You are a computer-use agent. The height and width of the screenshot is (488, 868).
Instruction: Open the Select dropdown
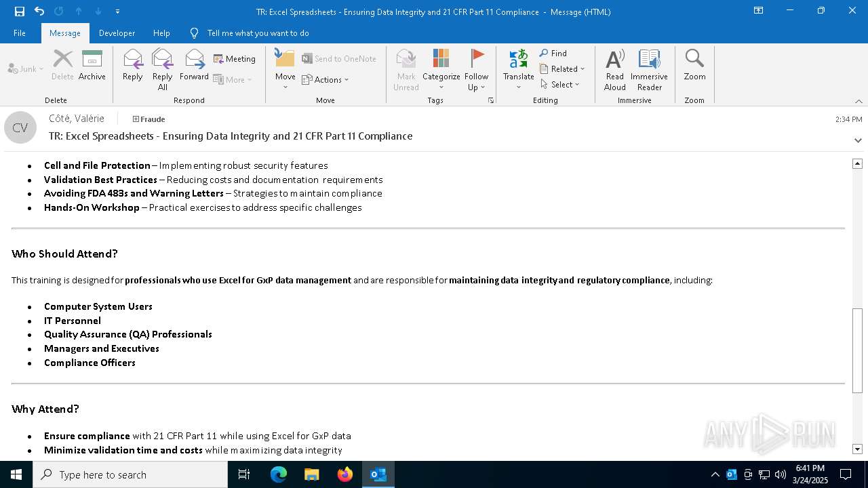pyautogui.click(x=560, y=85)
